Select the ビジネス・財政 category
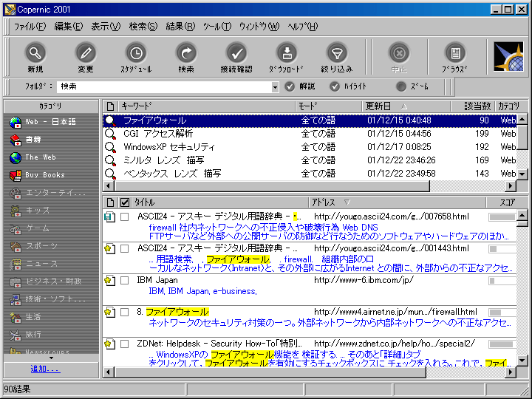The height and width of the screenshot is (399, 532). pyautogui.click(x=46, y=282)
